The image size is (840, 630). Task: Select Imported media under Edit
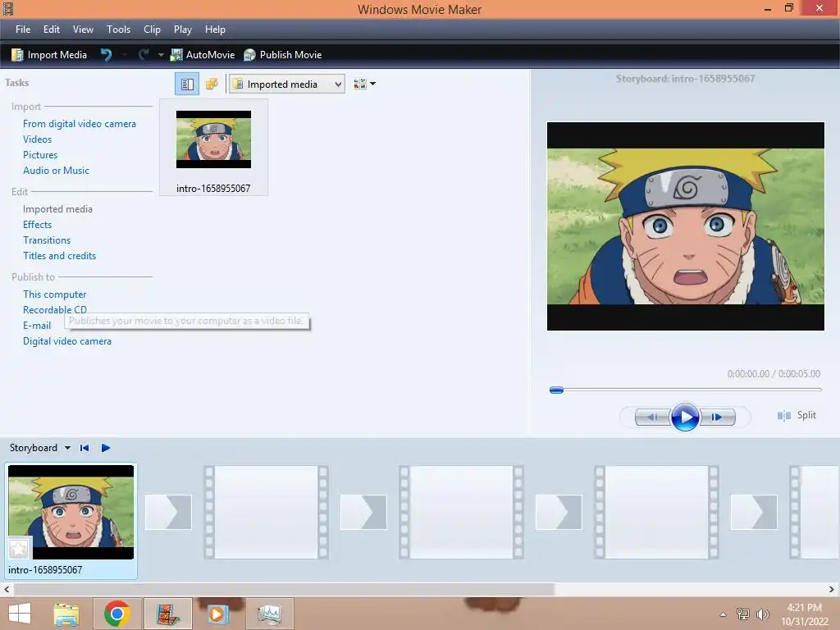[58, 209]
